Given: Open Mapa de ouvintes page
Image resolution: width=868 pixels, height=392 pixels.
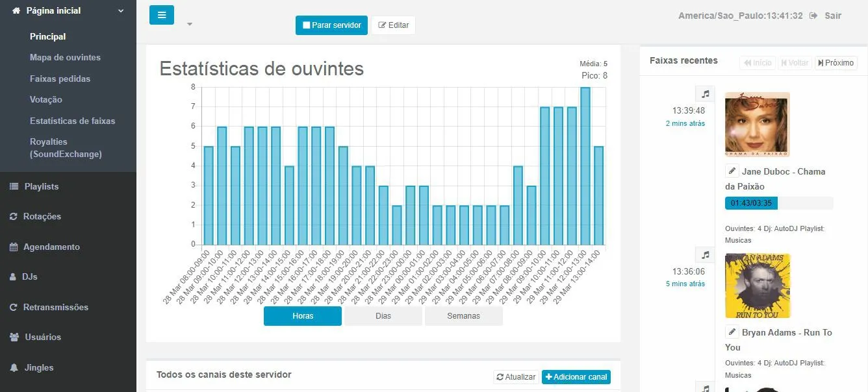Looking at the screenshot, I should [x=65, y=58].
